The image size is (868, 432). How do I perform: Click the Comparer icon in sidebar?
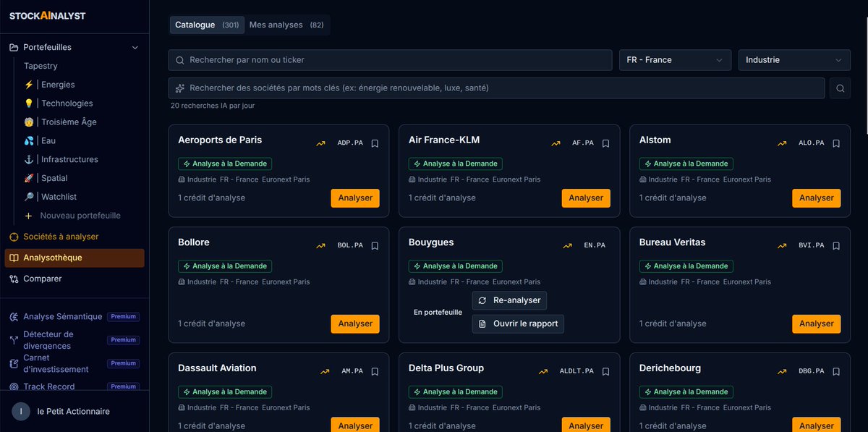click(x=14, y=279)
